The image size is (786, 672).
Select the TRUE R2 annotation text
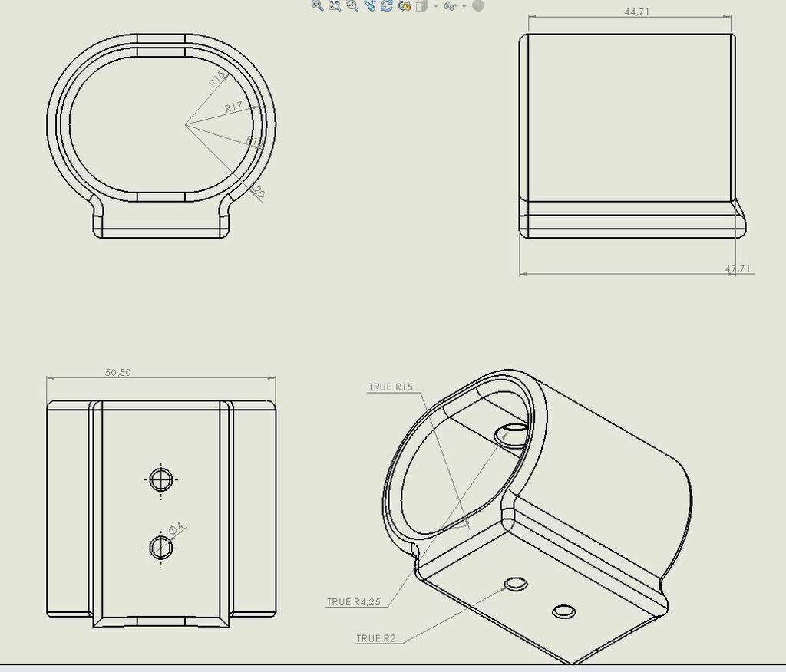click(x=375, y=637)
